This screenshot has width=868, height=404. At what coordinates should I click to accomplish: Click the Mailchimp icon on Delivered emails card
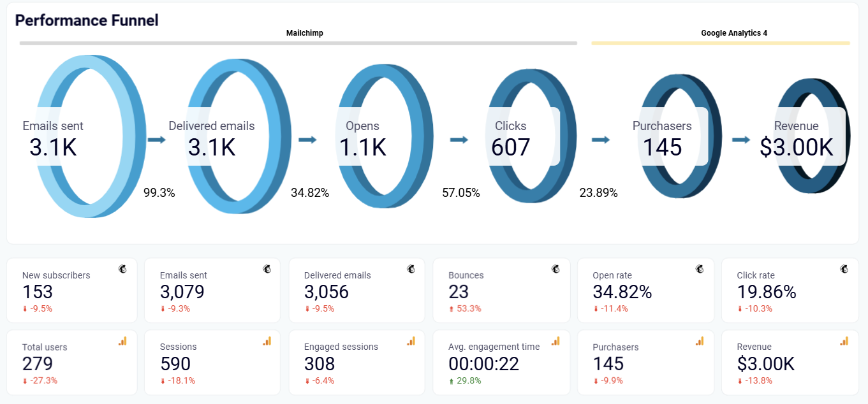click(x=411, y=270)
